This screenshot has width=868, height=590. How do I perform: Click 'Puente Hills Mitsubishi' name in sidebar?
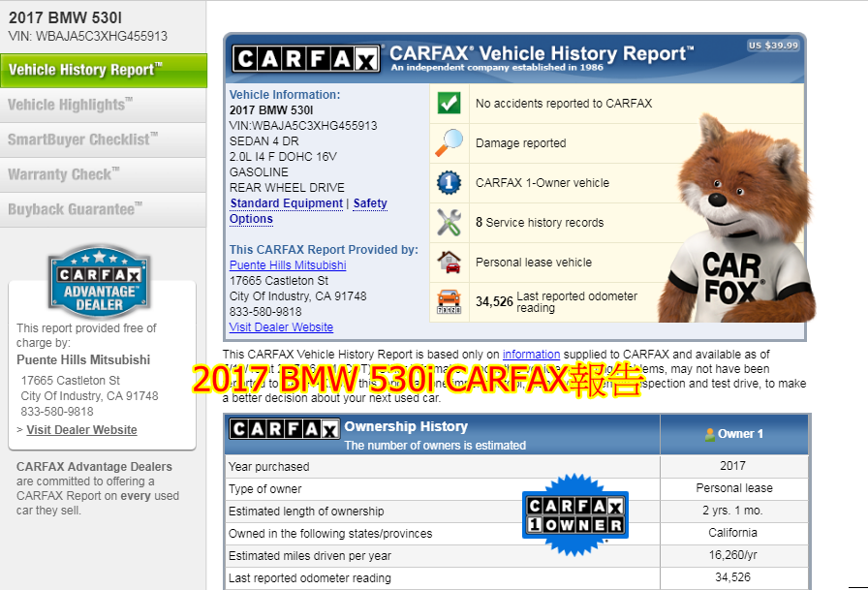pyautogui.click(x=83, y=359)
